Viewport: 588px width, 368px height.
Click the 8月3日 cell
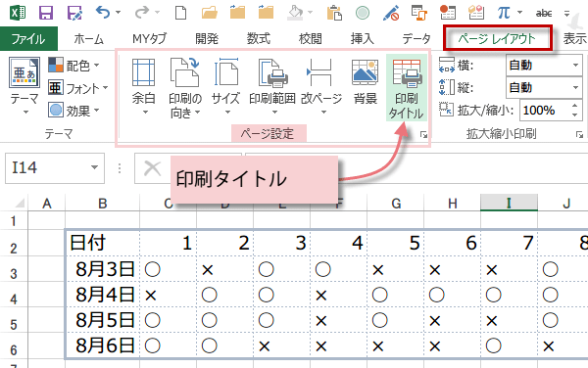click(103, 269)
